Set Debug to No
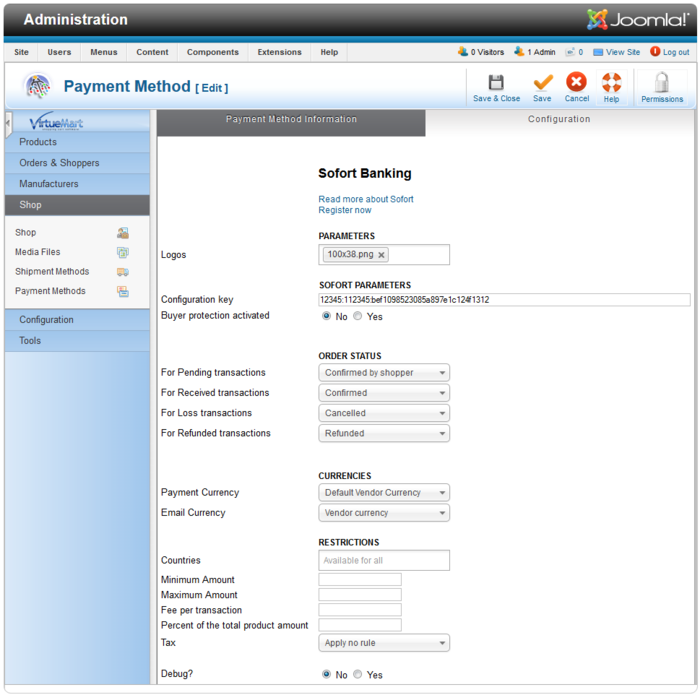The width and height of the screenshot is (700, 695). (326, 674)
